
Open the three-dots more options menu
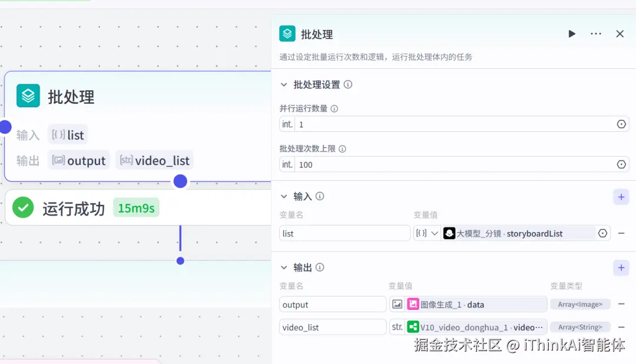click(x=596, y=34)
